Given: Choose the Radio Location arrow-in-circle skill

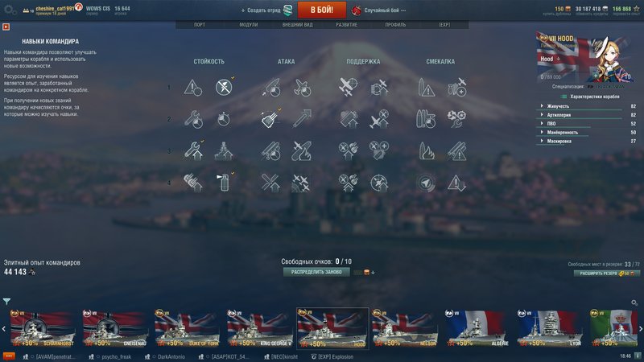Looking at the screenshot, I should [426, 183].
